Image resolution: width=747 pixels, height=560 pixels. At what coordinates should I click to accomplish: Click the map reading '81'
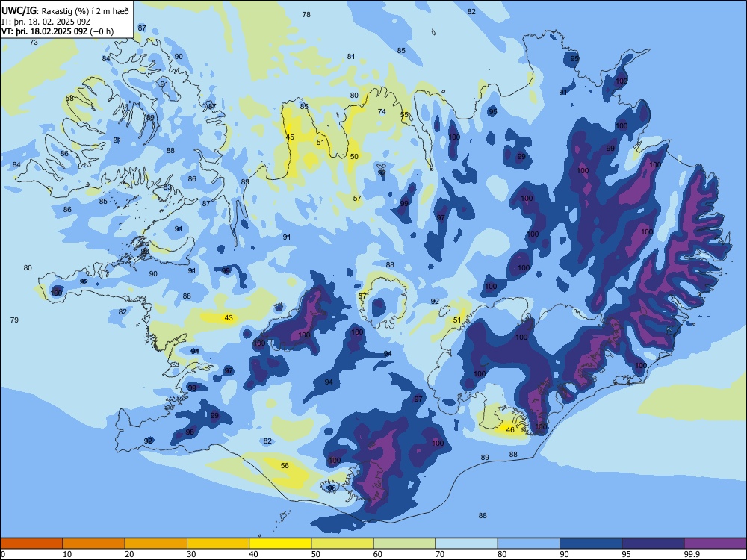351,56
